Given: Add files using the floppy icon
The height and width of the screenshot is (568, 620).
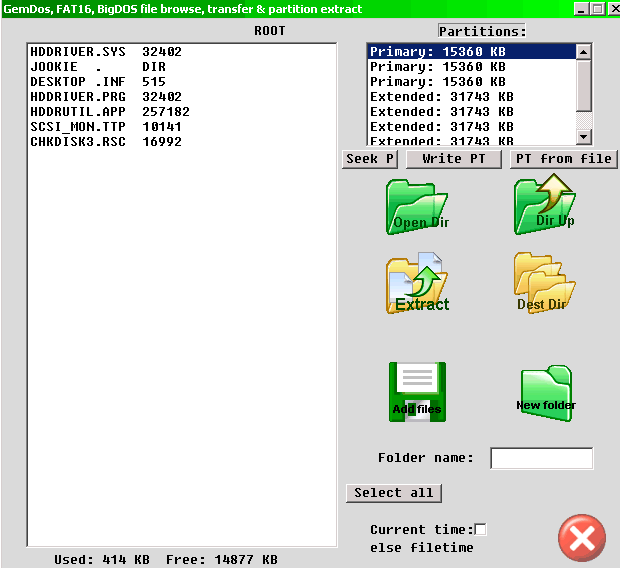Looking at the screenshot, I should click(x=417, y=392).
